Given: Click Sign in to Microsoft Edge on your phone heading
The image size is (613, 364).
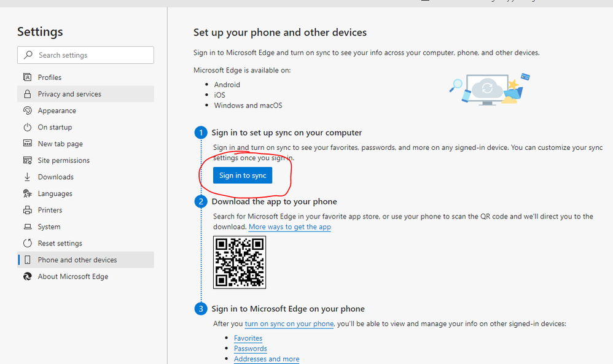Looking at the screenshot, I should [288, 309].
